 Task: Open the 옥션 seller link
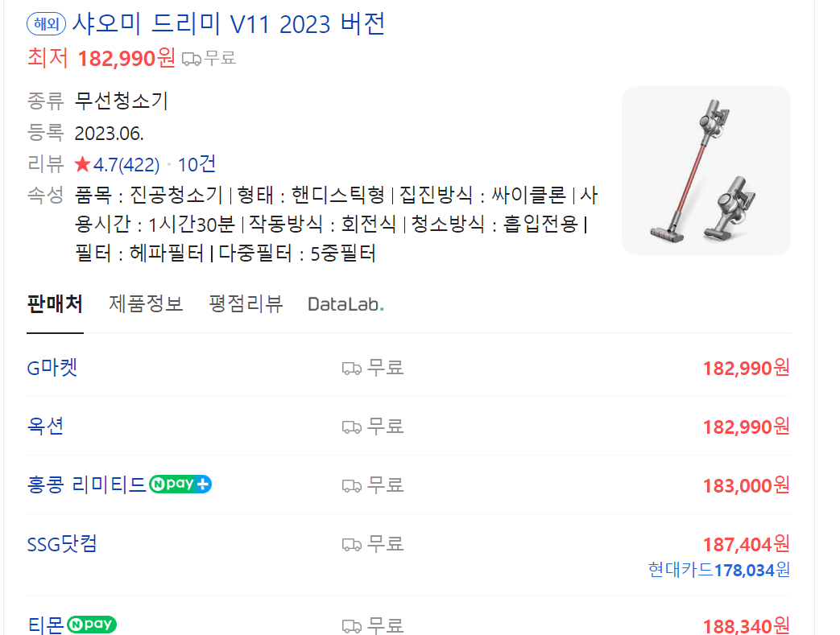[46, 427]
